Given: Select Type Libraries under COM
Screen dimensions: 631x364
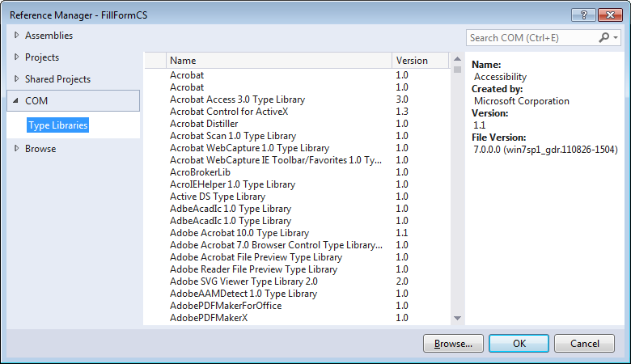Looking at the screenshot, I should [x=58, y=125].
